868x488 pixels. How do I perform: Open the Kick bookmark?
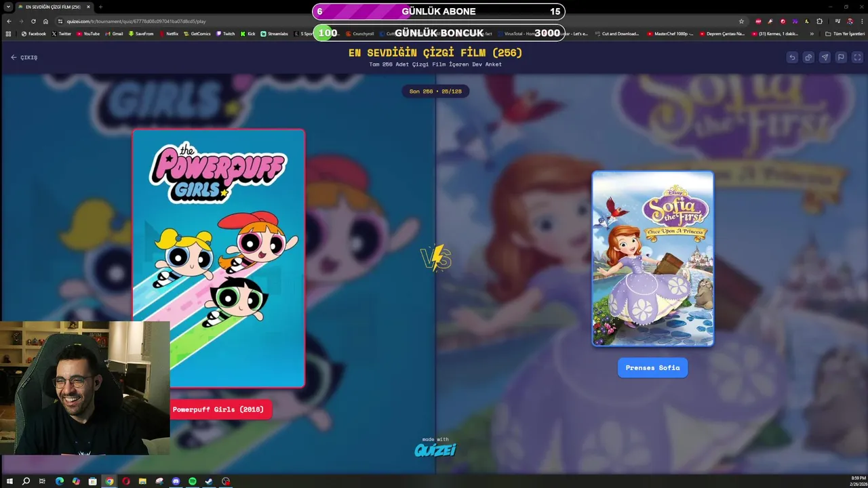[x=248, y=33]
